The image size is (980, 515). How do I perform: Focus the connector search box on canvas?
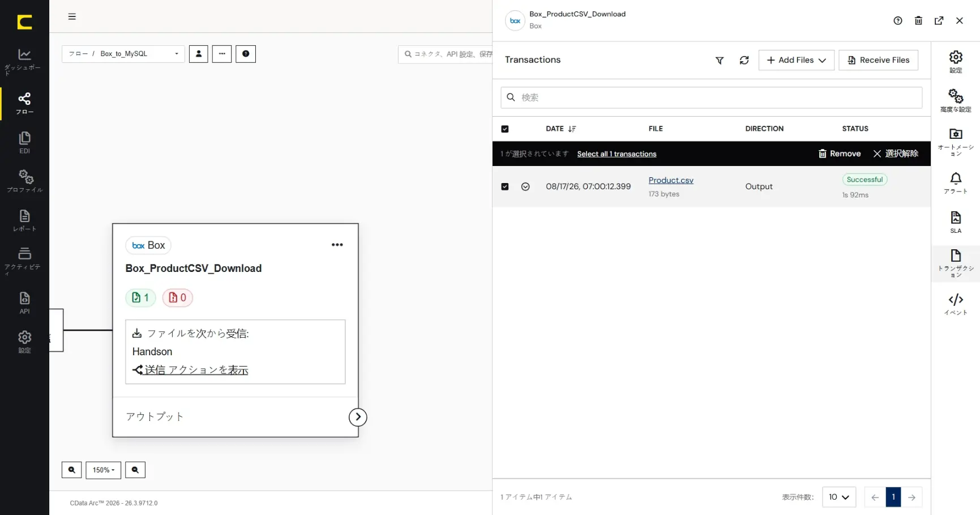coord(446,54)
